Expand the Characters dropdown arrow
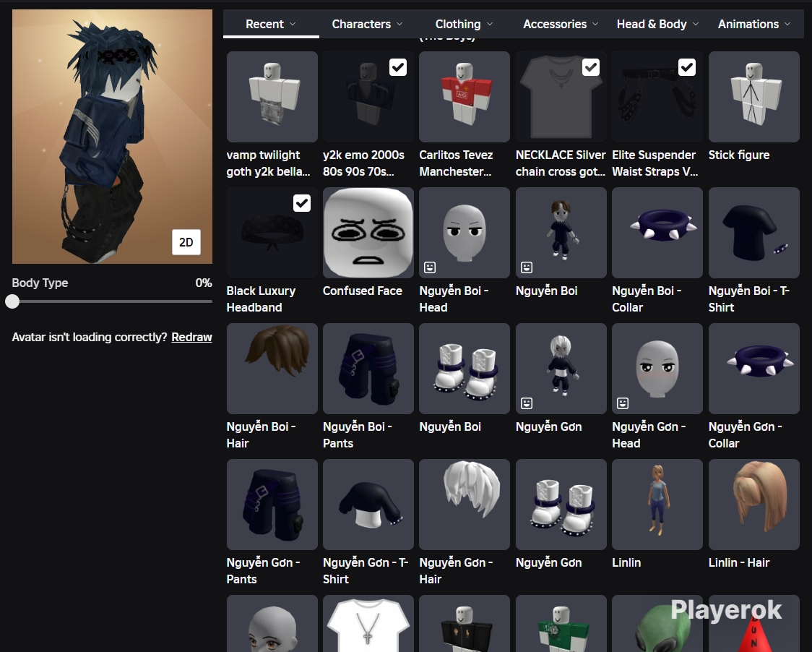 399,25
